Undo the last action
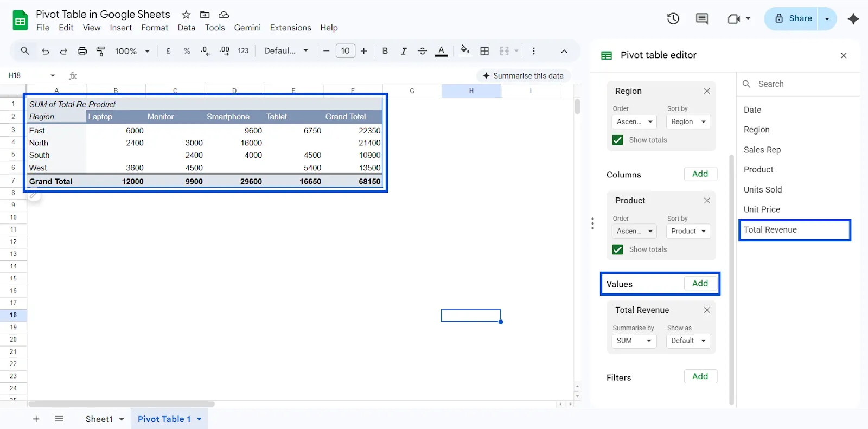 click(45, 51)
